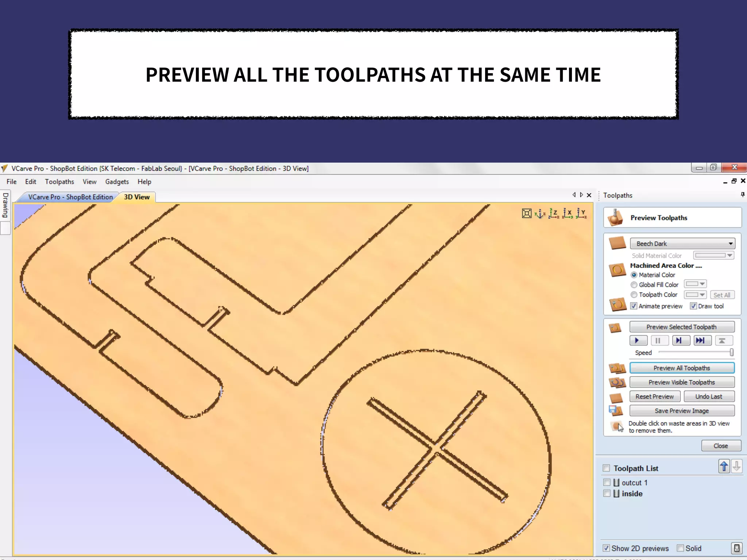This screenshot has width=747, height=560.
Task: Pin the Toolpaths panel
Action: (743, 195)
